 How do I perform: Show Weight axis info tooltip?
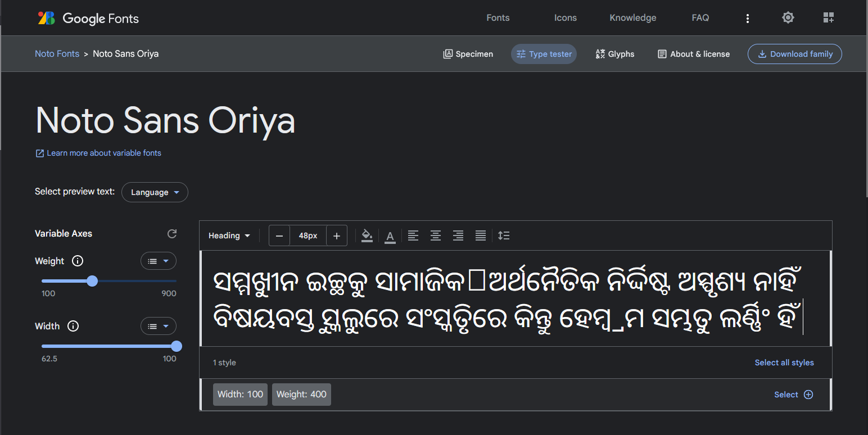[x=78, y=261]
